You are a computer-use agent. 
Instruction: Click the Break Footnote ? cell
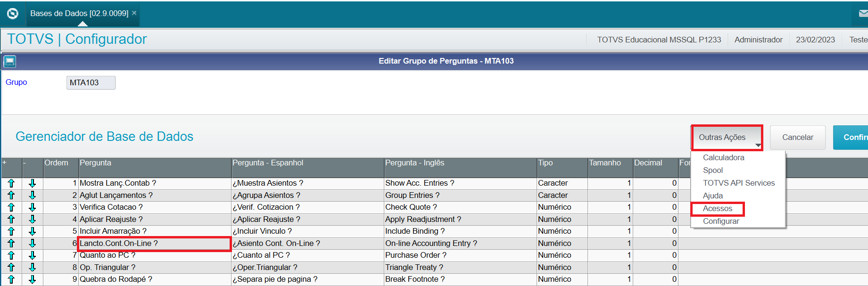click(460, 279)
